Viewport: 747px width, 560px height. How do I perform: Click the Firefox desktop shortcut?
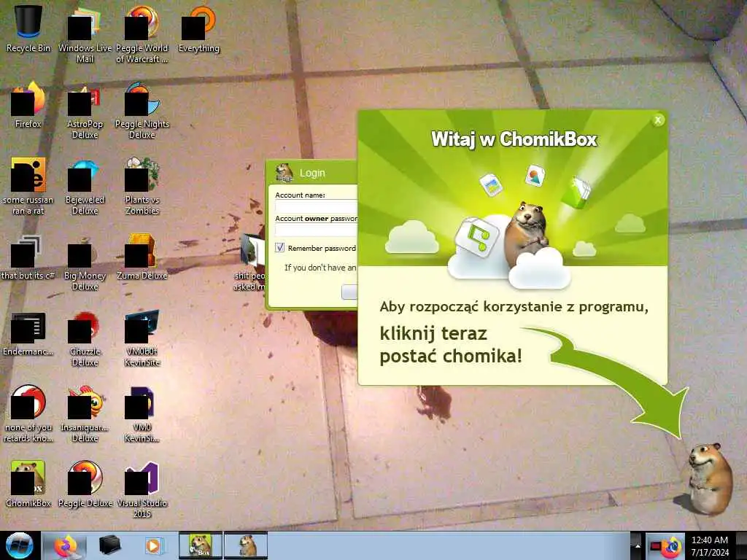[28, 105]
